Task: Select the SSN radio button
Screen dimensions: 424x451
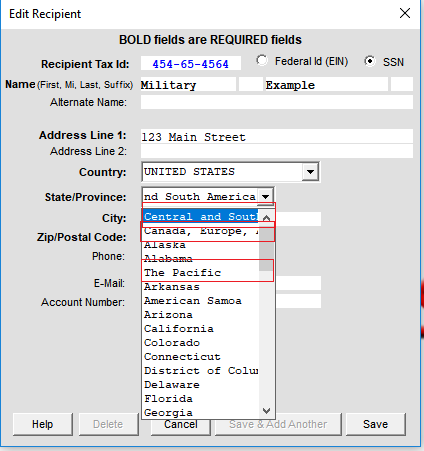Action: (370, 61)
